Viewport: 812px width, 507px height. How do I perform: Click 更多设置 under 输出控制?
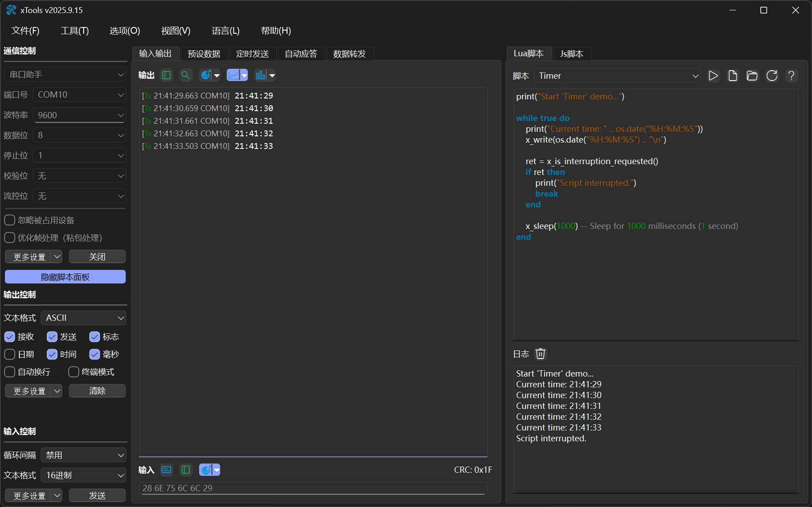click(29, 391)
